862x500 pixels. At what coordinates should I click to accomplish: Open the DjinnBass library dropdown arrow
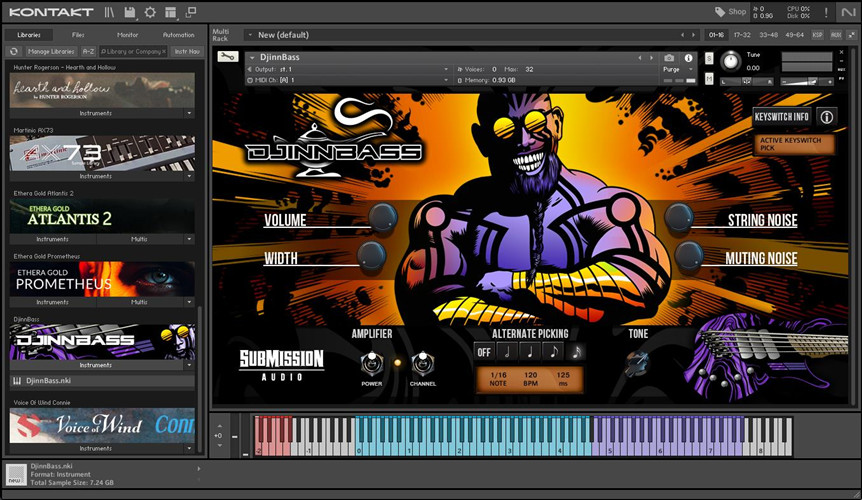point(189,365)
